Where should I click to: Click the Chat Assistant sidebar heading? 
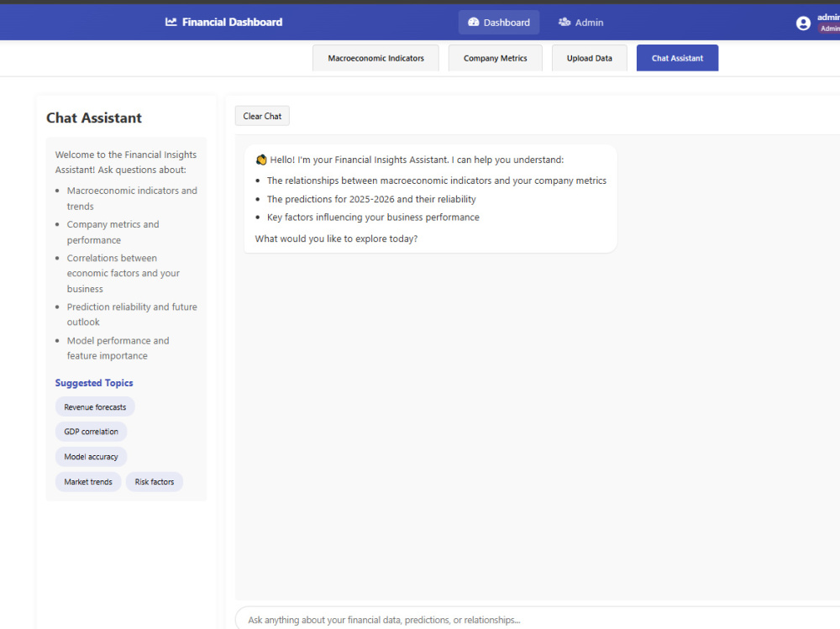pos(94,118)
